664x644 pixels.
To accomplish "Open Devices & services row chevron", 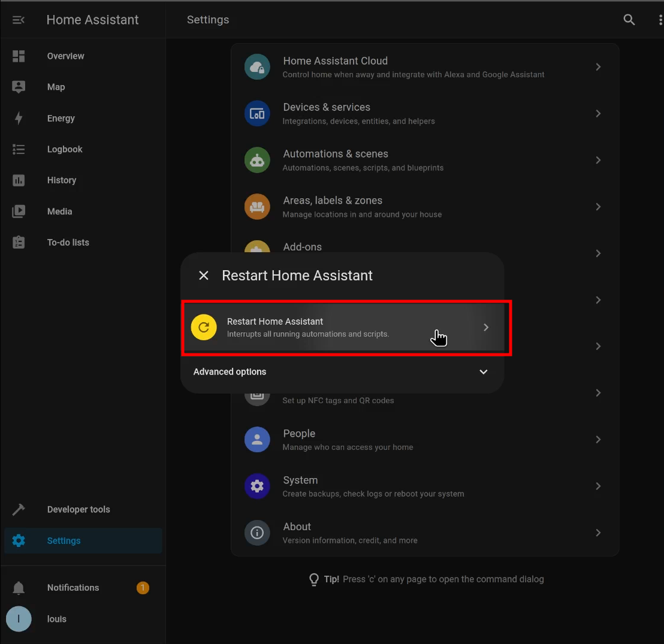I will pyautogui.click(x=598, y=113).
